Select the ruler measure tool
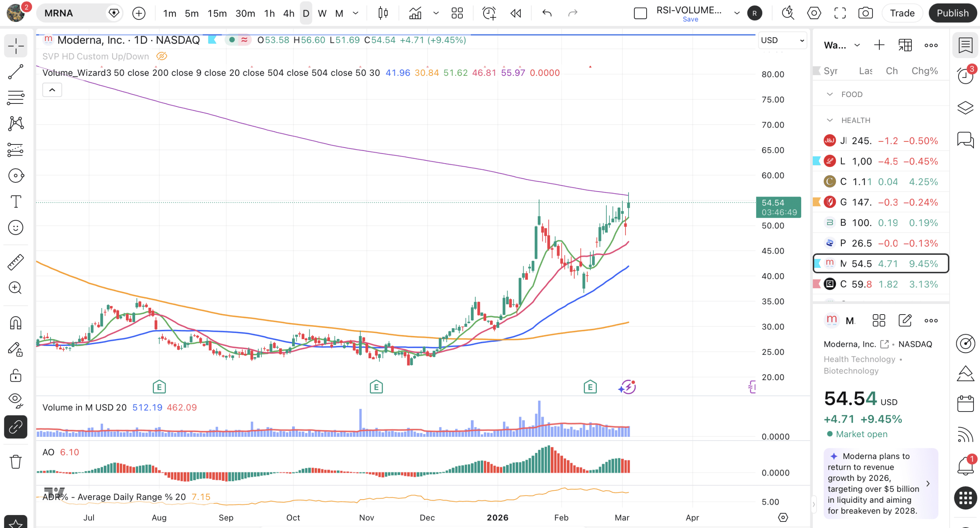This screenshot has height=528, width=980. 16,262
